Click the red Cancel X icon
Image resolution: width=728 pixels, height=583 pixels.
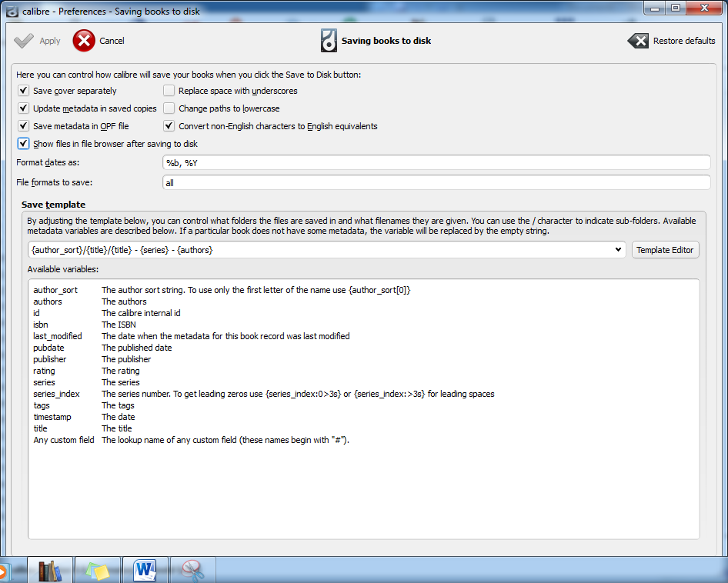(x=84, y=41)
